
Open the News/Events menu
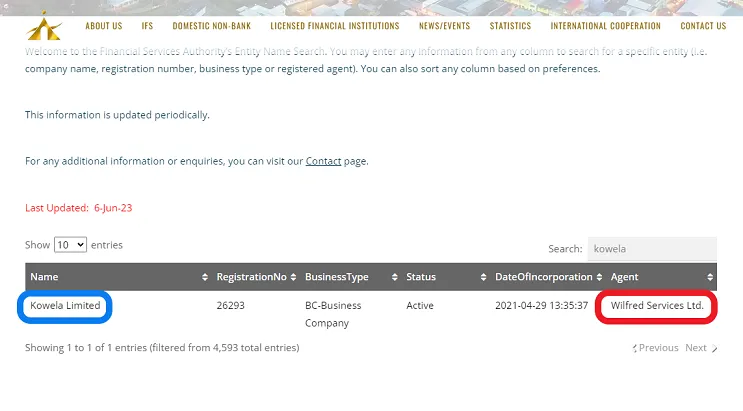[444, 26]
